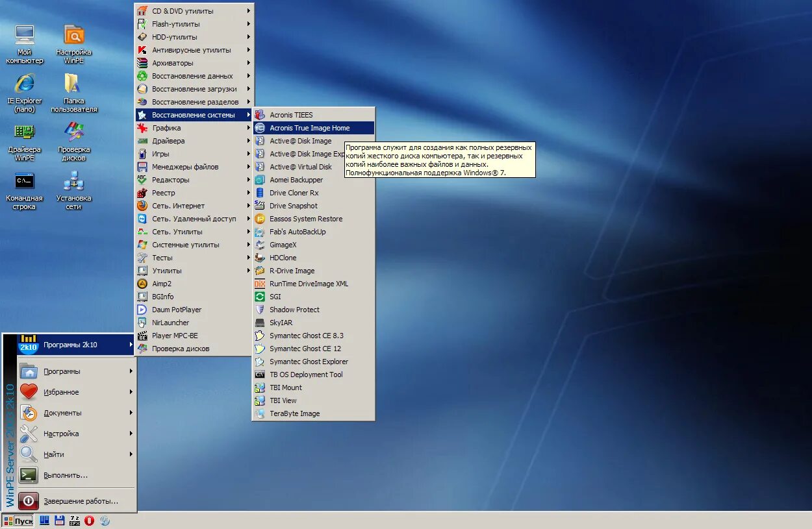
Task: Open Избранное in start menu
Action: coord(76,392)
